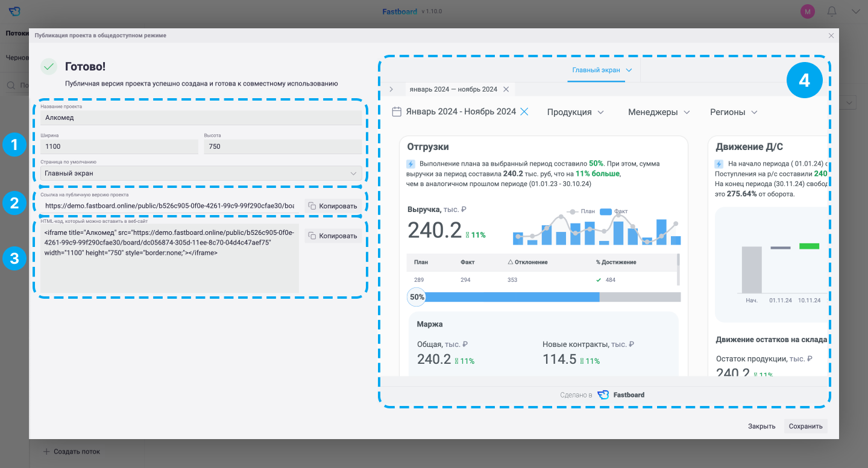Click the search magnifier icon behind the dialog
868x468 pixels.
point(11,86)
